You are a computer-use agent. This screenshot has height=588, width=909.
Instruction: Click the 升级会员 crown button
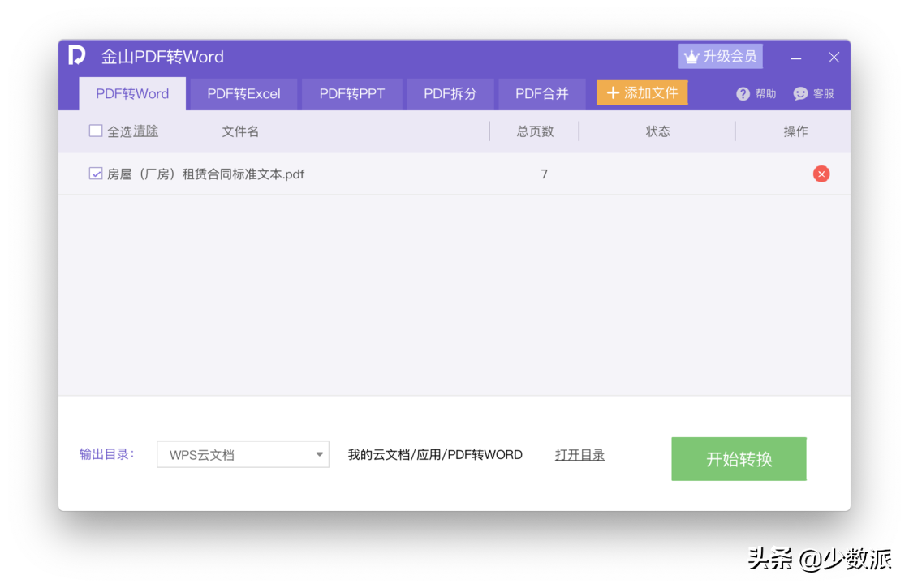pyautogui.click(x=720, y=56)
